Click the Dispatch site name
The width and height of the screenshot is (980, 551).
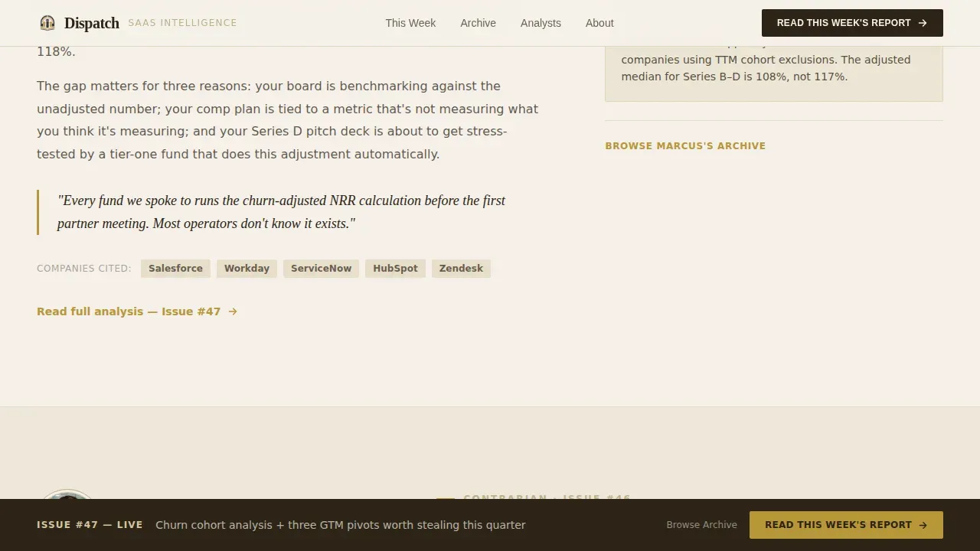tap(92, 23)
